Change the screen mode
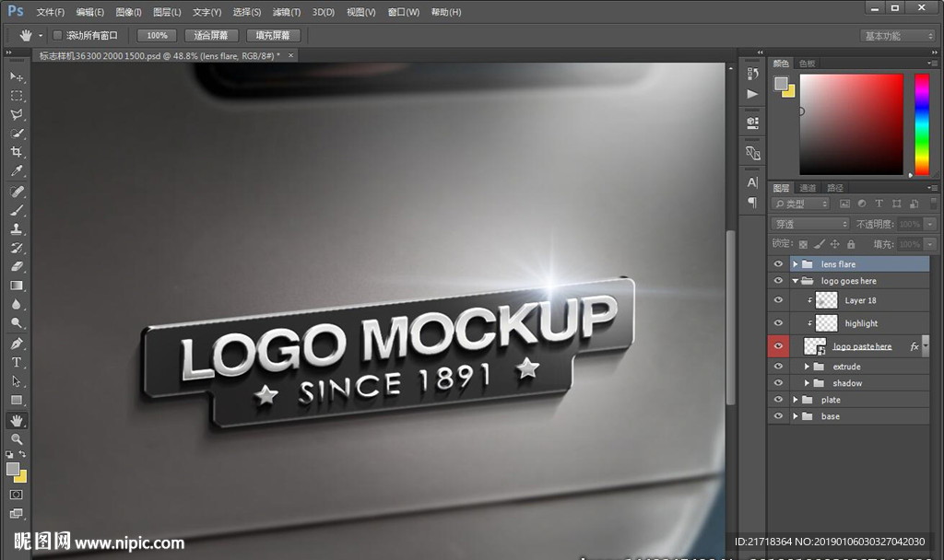Screen dimensions: 944x560 click(17, 513)
